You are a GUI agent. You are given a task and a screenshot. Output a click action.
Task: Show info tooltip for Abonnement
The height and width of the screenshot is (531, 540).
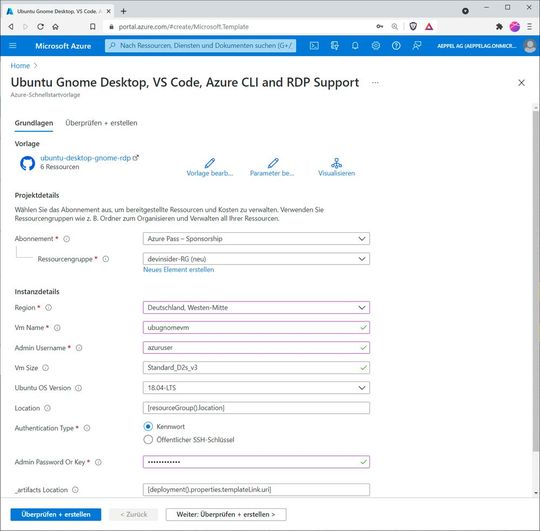(x=66, y=239)
